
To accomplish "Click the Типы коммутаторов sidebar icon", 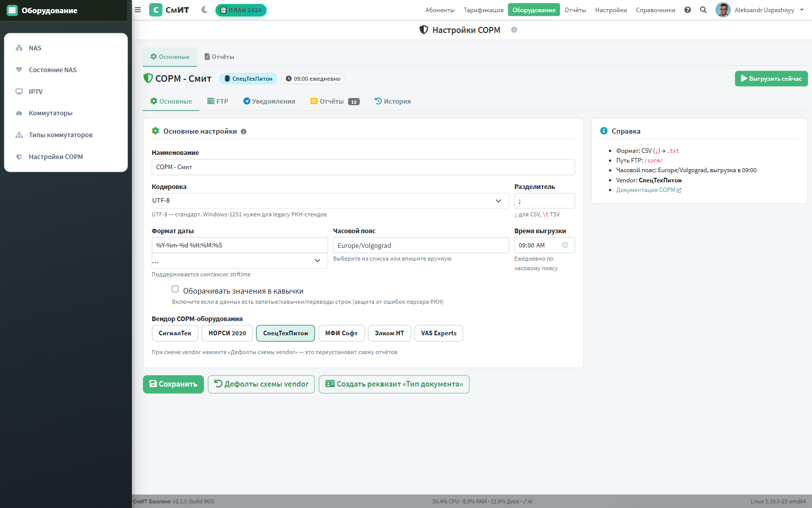I will pyautogui.click(x=19, y=135).
